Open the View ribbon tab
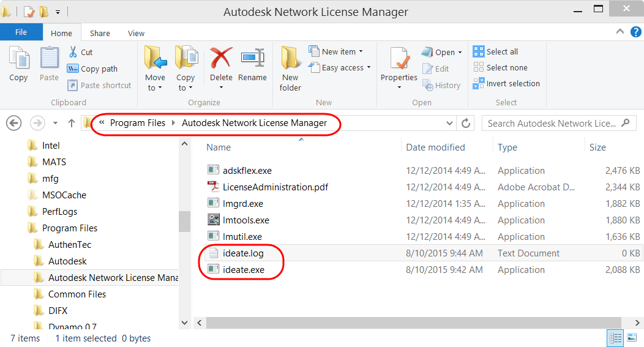644x347 pixels. [136, 33]
